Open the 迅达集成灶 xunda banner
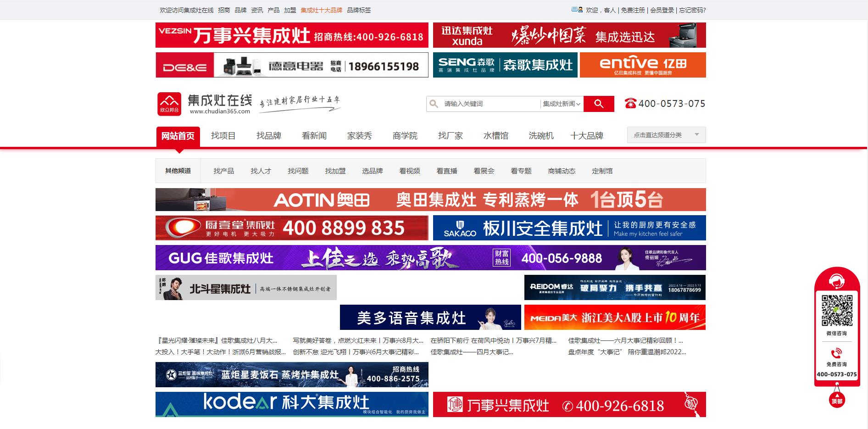Screen dimensions: 868x429 point(569,35)
